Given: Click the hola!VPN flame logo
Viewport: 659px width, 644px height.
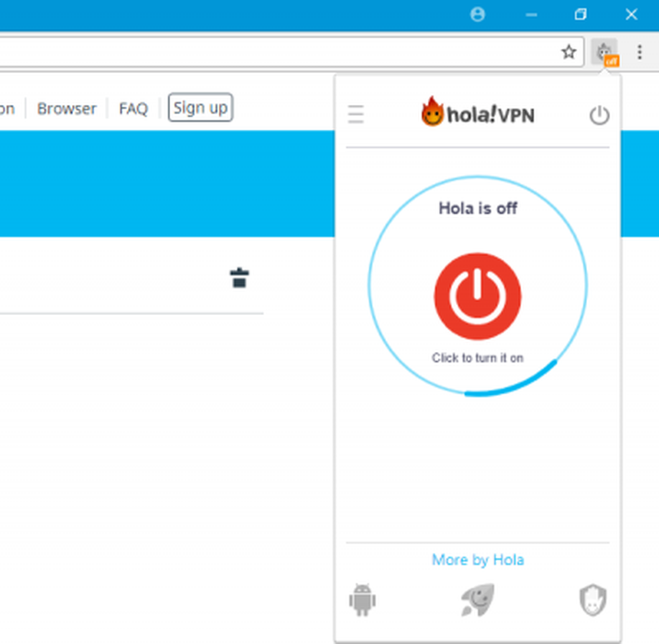Looking at the screenshot, I should (478, 113).
